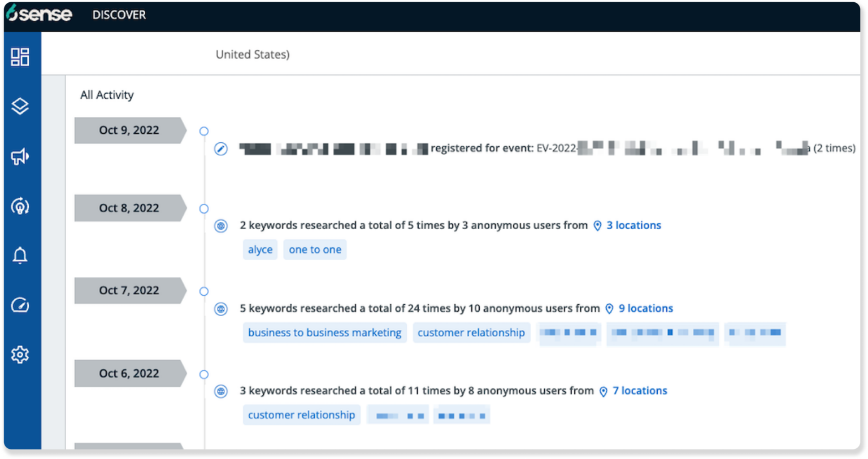The image size is (868, 459).
Task: Click the timeline circle marker beside Oct 9
Action: tap(204, 130)
